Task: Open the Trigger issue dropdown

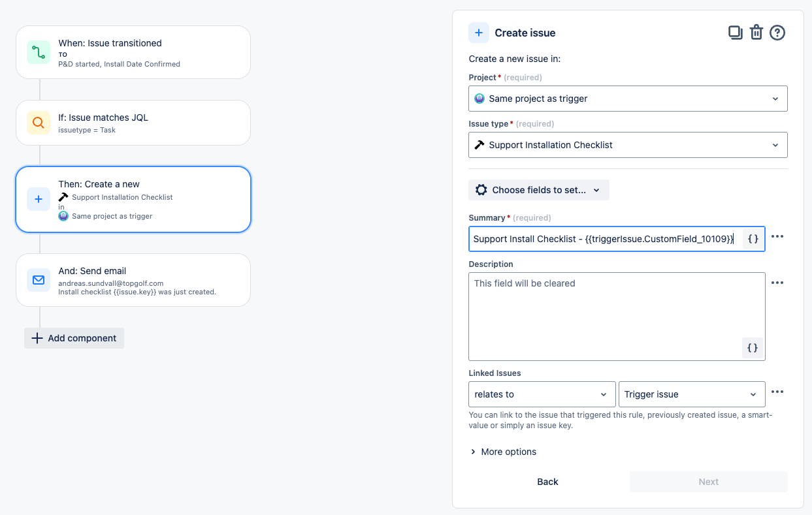Action: [692, 394]
